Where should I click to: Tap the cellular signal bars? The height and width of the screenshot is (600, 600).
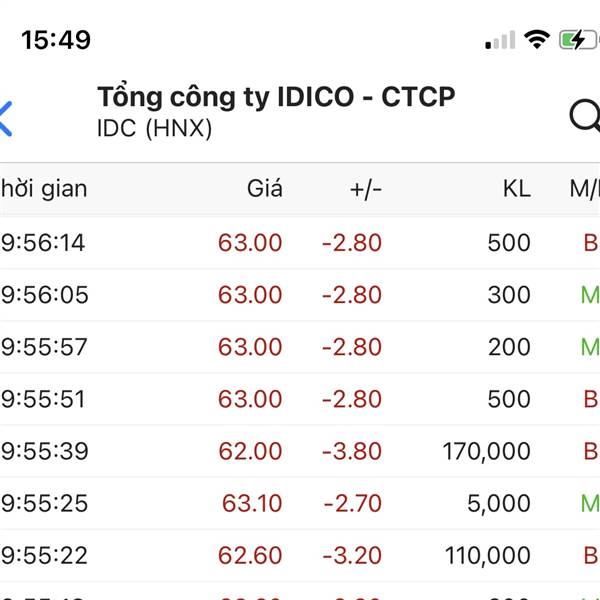click(500, 40)
